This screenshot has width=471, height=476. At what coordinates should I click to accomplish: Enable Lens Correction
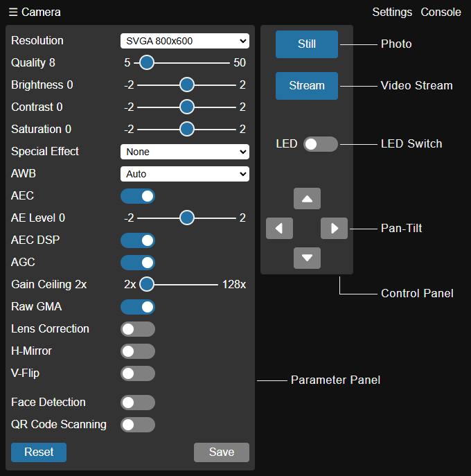(138, 329)
